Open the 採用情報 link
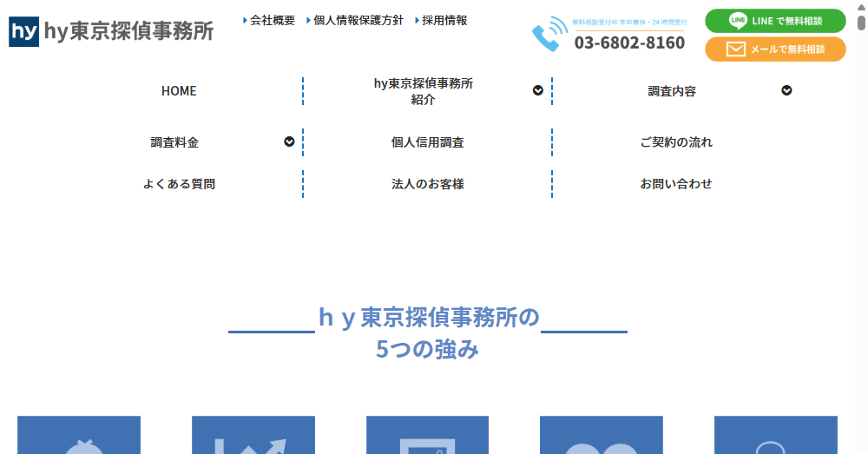Screen dimensions: 868x454 coord(444,20)
